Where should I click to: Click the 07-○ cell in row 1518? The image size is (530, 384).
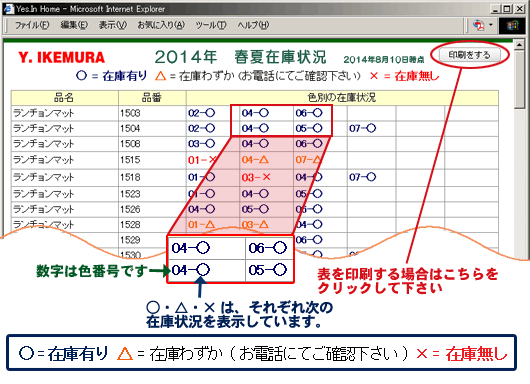click(x=363, y=177)
